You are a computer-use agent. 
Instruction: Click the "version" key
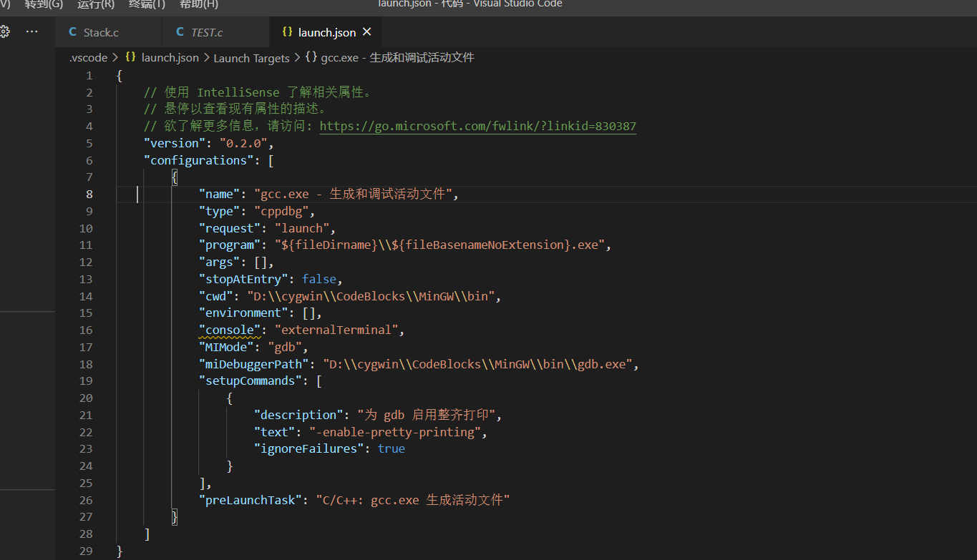pos(174,144)
